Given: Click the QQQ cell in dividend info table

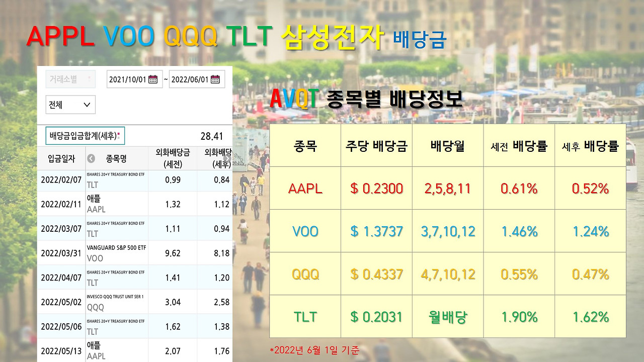Looking at the screenshot, I should click(305, 274).
